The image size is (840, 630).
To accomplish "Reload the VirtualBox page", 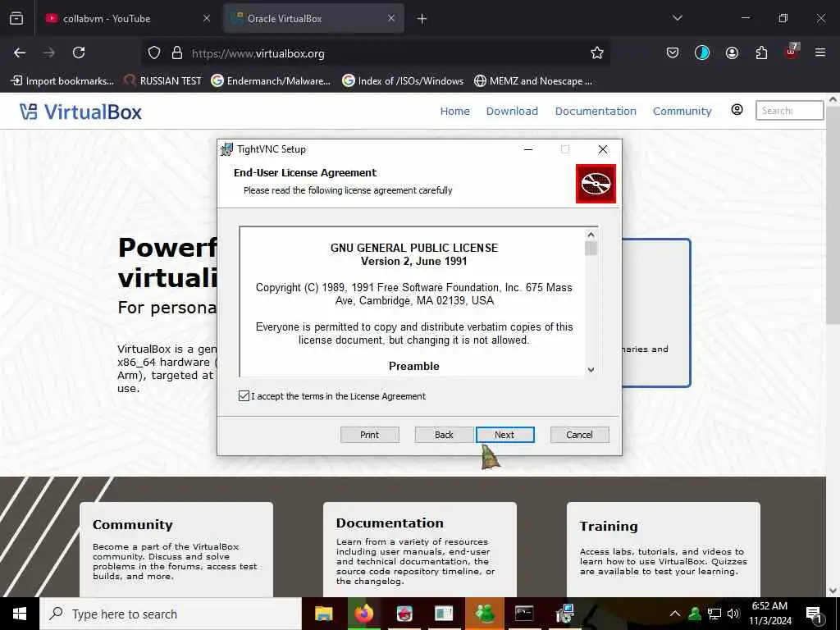I will [x=79, y=52].
